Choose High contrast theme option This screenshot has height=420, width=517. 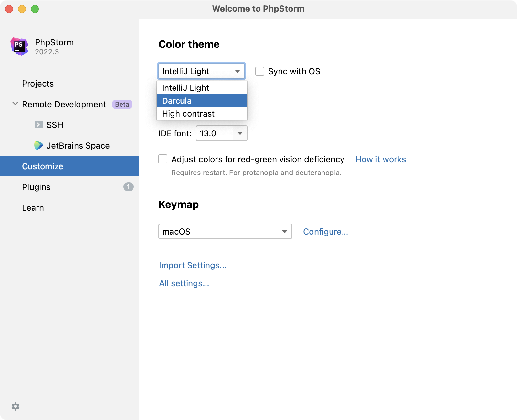click(x=202, y=114)
